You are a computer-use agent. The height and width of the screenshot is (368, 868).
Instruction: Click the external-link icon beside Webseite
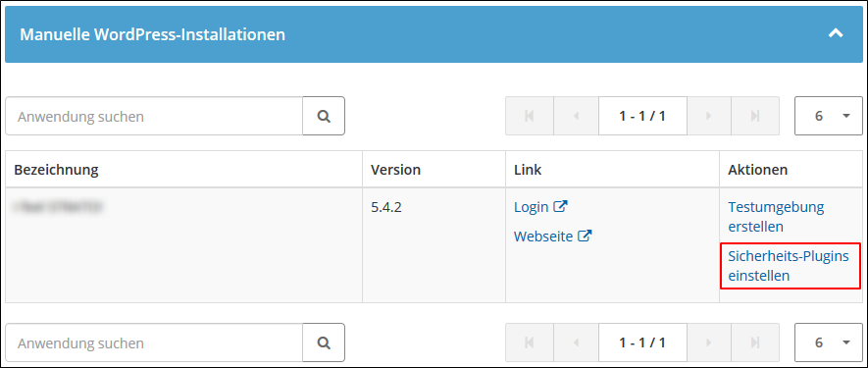click(x=585, y=236)
